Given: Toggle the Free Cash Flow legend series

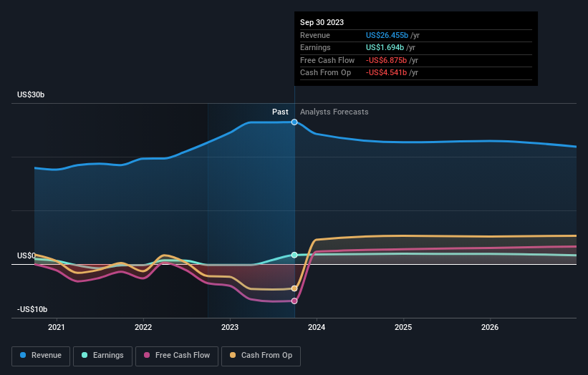Looking at the screenshot, I should (177, 356).
